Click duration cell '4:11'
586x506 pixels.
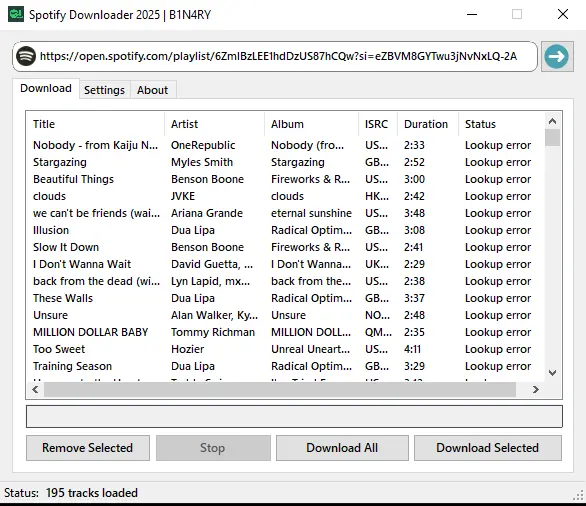pos(412,349)
